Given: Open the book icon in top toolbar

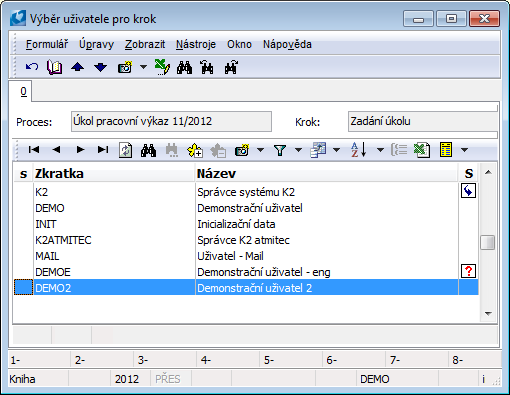Looking at the screenshot, I should (55, 67).
